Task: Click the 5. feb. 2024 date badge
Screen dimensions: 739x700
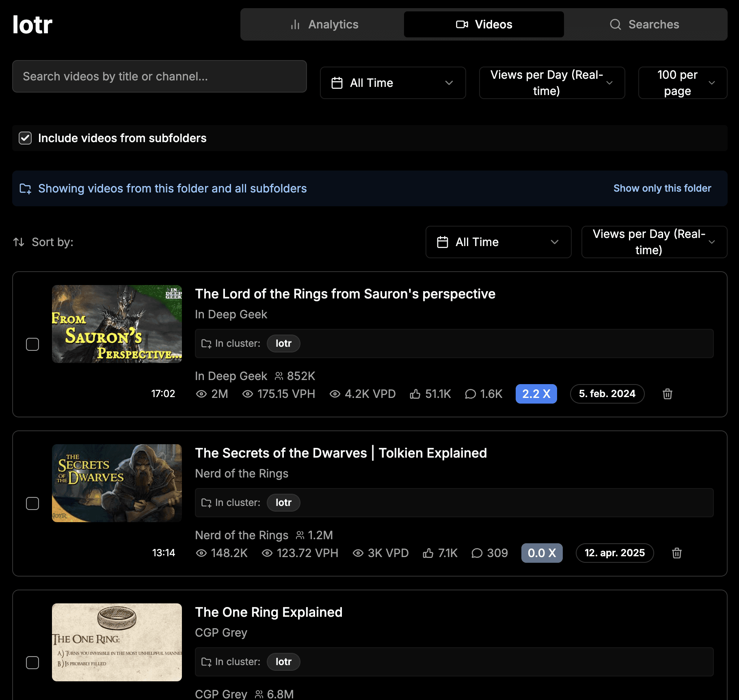Action: pos(607,394)
